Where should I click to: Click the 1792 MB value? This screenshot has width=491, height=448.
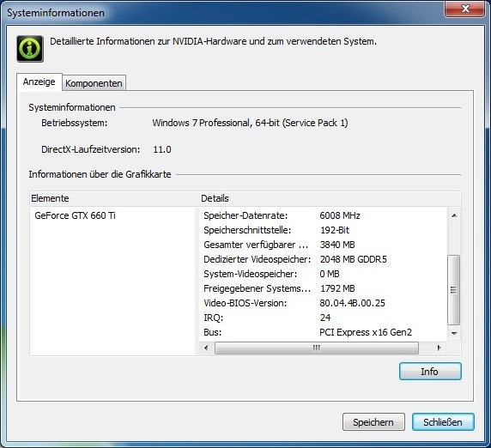click(337, 288)
